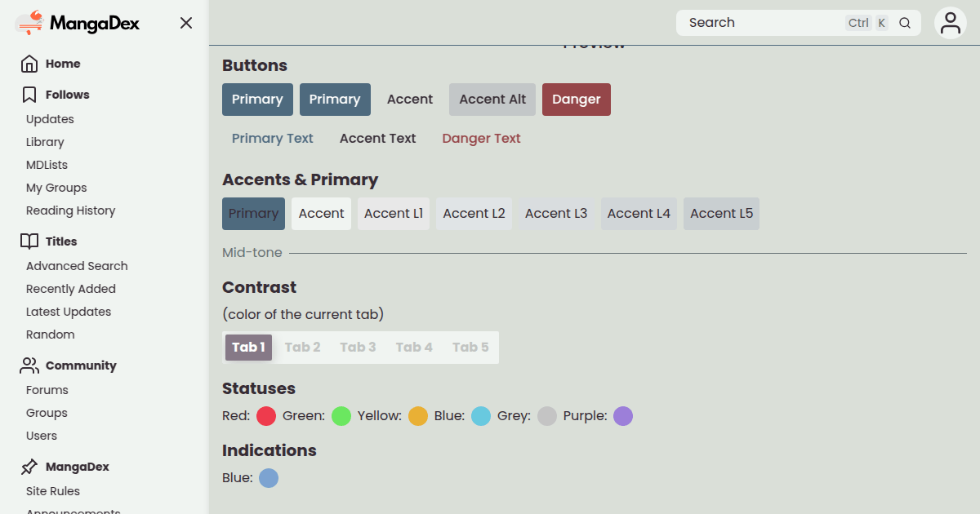This screenshot has width=980, height=514.
Task: Click the Home house icon
Action: pos(29,64)
